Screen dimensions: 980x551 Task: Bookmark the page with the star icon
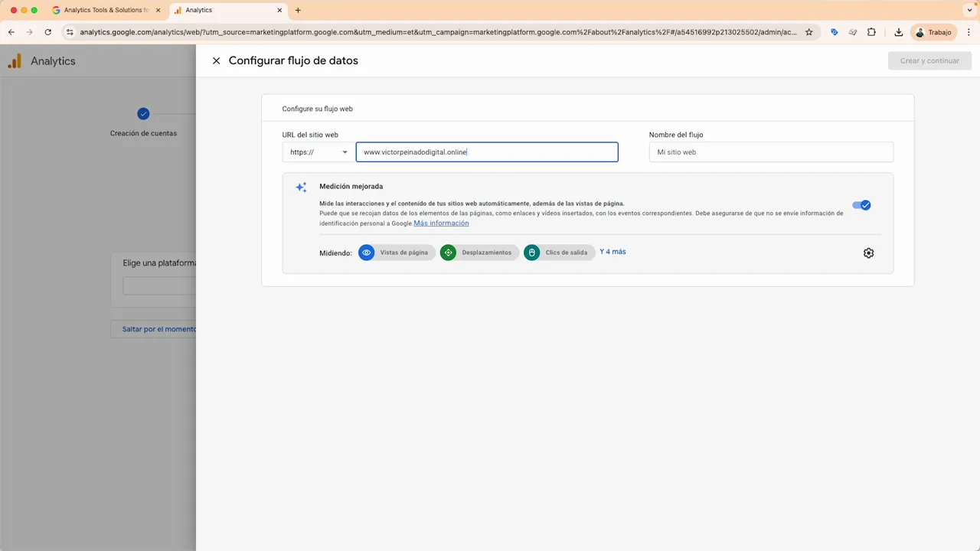click(x=808, y=32)
